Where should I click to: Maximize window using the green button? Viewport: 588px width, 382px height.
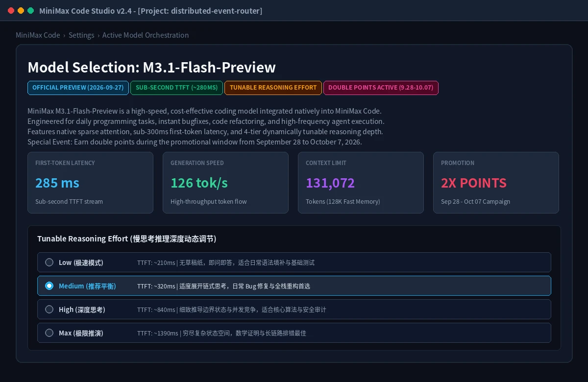31,11
